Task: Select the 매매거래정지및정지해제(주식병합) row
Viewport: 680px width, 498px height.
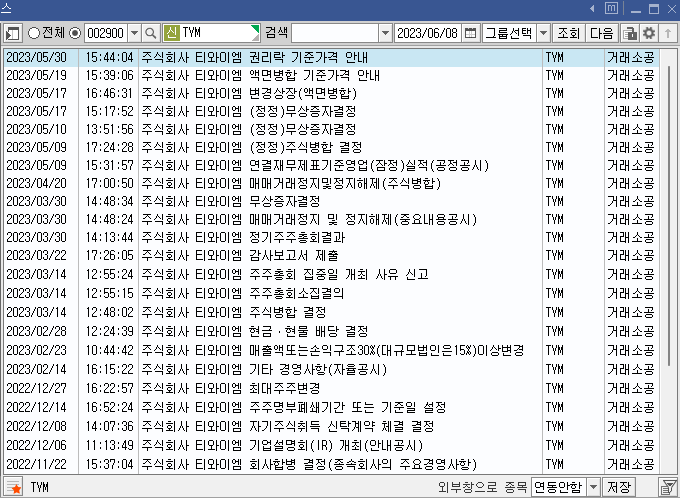Action: (331, 183)
